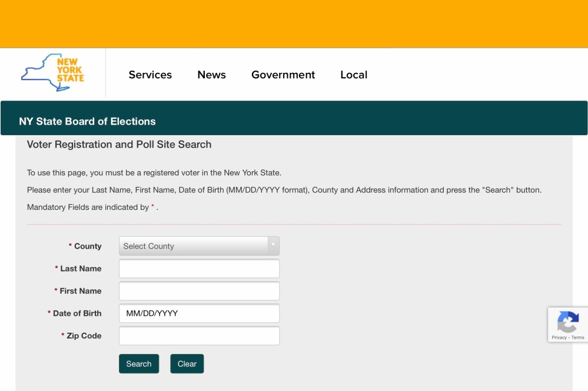Click the NY State Board of Elections title
This screenshot has height=391, width=588.
pyautogui.click(x=87, y=121)
